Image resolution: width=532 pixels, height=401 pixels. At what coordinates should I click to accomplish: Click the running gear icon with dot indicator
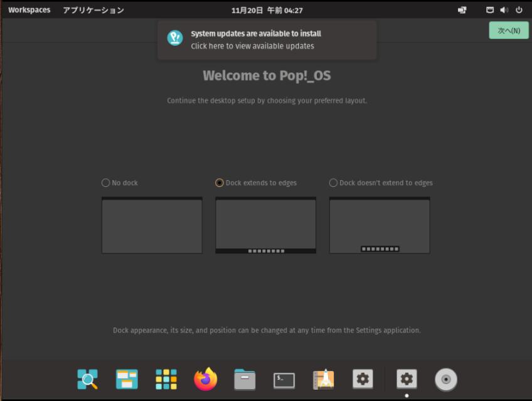point(407,378)
